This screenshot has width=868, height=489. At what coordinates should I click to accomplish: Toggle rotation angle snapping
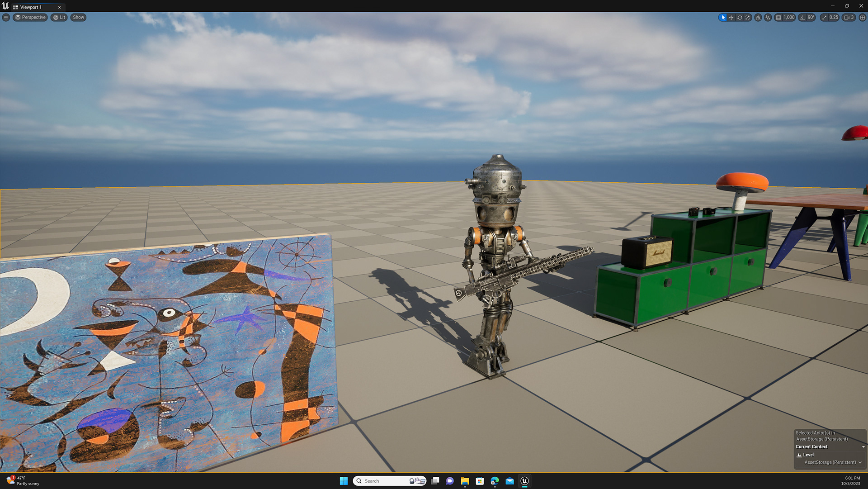[802, 17]
